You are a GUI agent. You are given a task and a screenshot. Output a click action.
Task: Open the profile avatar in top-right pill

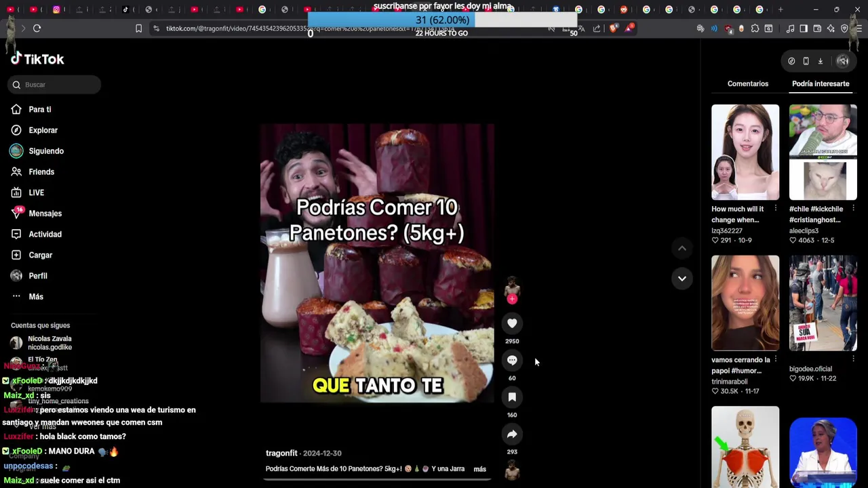point(843,61)
